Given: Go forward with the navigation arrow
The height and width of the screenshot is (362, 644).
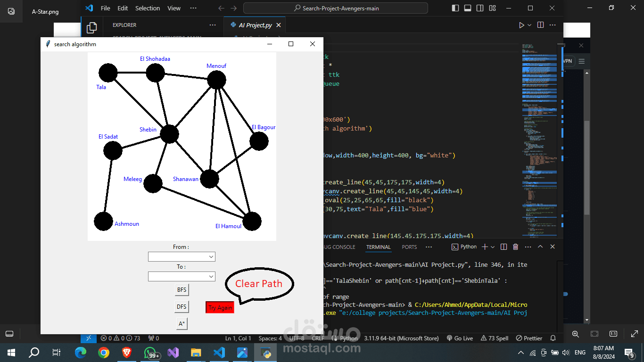Looking at the screenshot, I should [x=234, y=8].
